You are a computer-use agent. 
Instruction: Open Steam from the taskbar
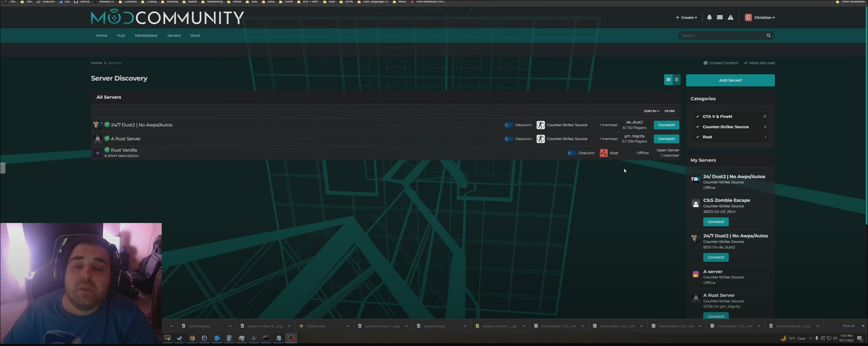[180, 338]
